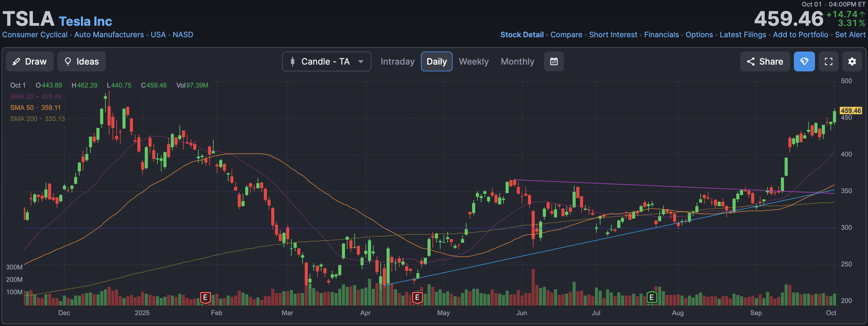Screen dimensions: 868x326
Task: Click the SMA 50 legend label
Action: click(x=22, y=108)
